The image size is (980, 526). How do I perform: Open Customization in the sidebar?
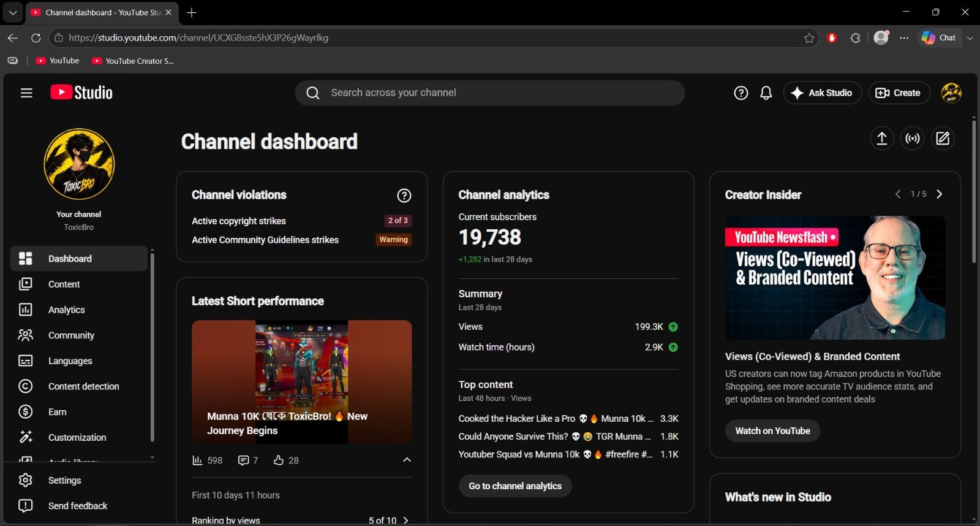79,438
